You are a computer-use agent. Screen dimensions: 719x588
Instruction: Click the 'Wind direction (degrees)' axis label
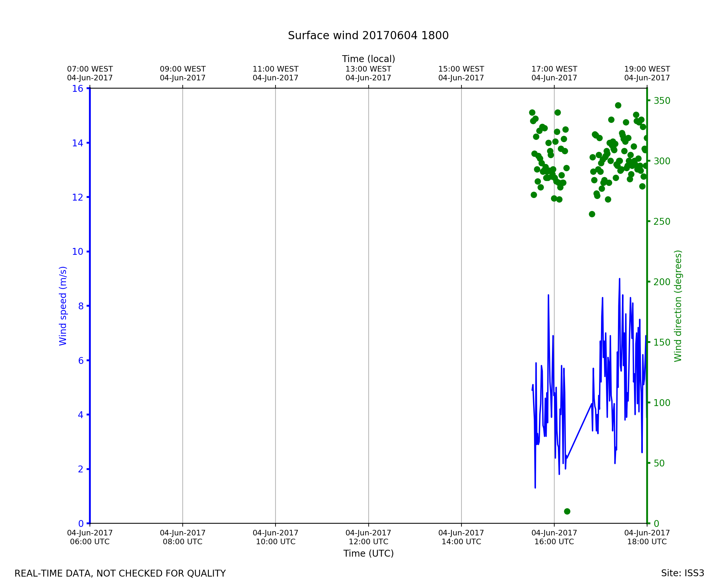[678, 306]
